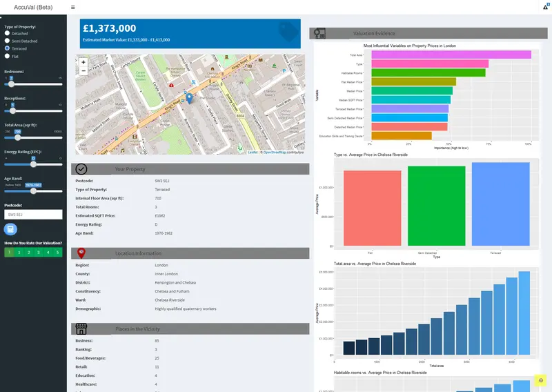The height and width of the screenshot is (392, 552).
Task: Click the blue location pin on map
Action: (189, 98)
